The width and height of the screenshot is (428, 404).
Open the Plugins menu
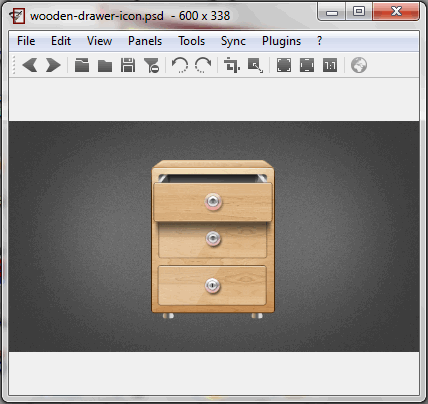[281, 41]
